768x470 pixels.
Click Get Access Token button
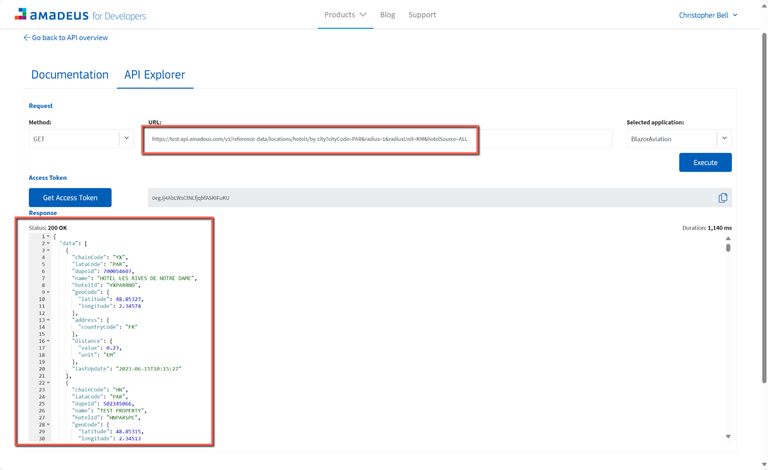[x=70, y=198]
